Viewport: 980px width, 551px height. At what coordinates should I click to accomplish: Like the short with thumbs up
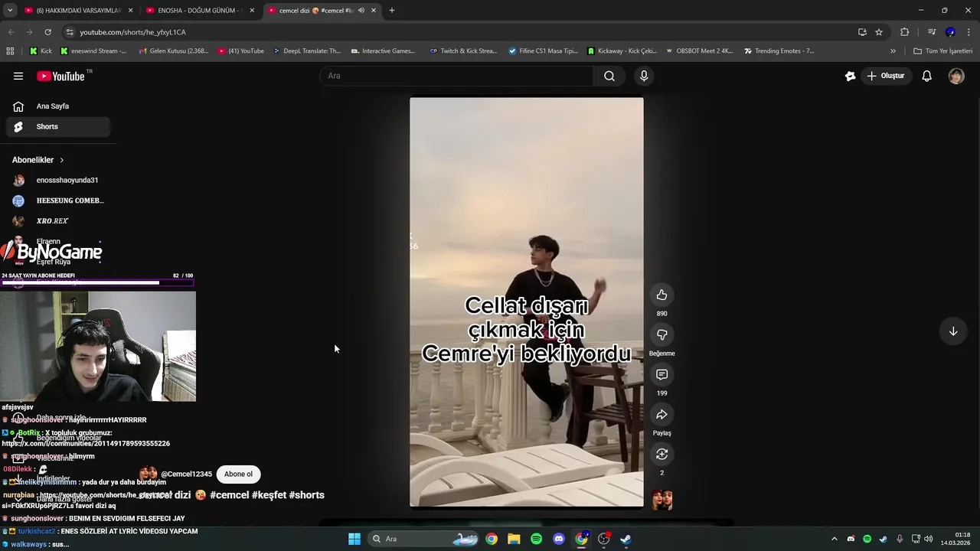[x=661, y=295]
